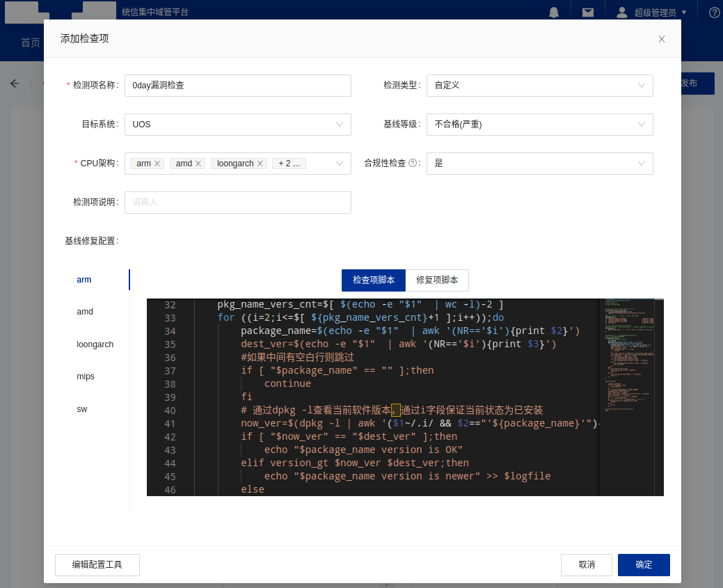Click the back arrow icon
723x588 pixels.
(x=15, y=84)
